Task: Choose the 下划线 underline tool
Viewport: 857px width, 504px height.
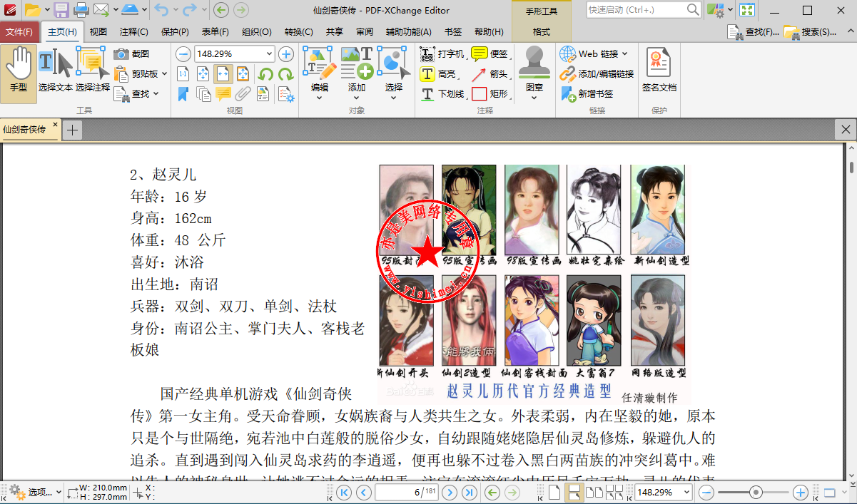Action: coord(442,93)
